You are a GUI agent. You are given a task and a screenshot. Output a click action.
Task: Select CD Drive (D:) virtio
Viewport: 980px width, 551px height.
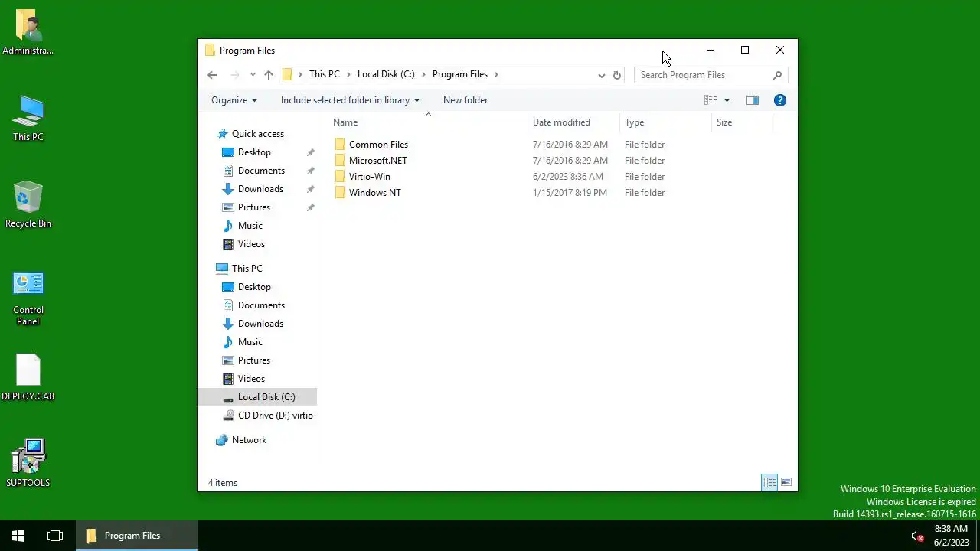(x=276, y=416)
